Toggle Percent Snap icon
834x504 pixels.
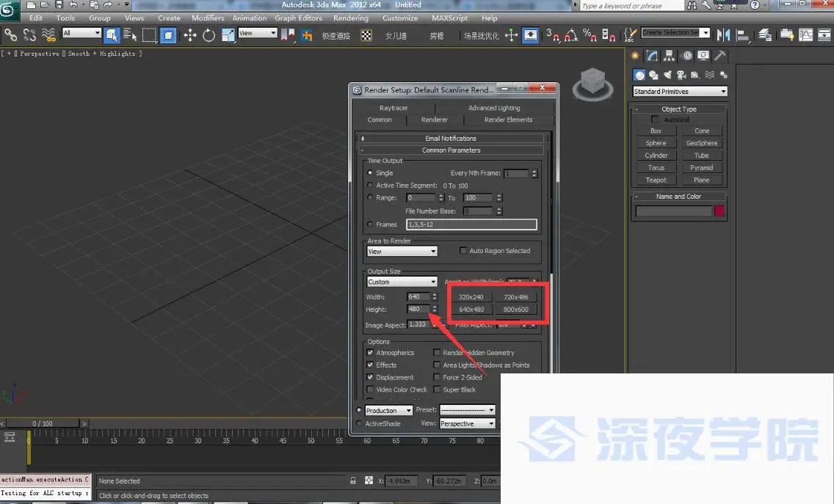click(590, 35)
